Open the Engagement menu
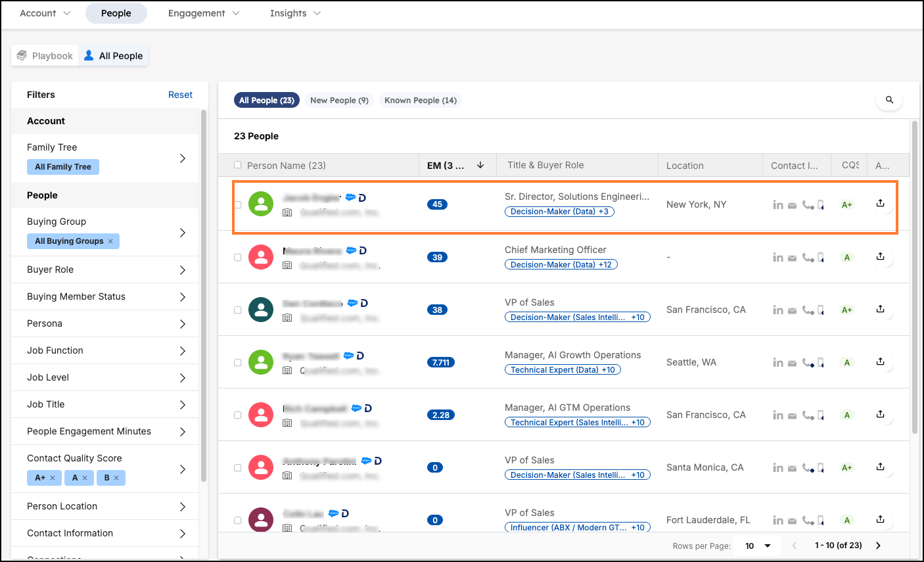 tap(204, 13)
